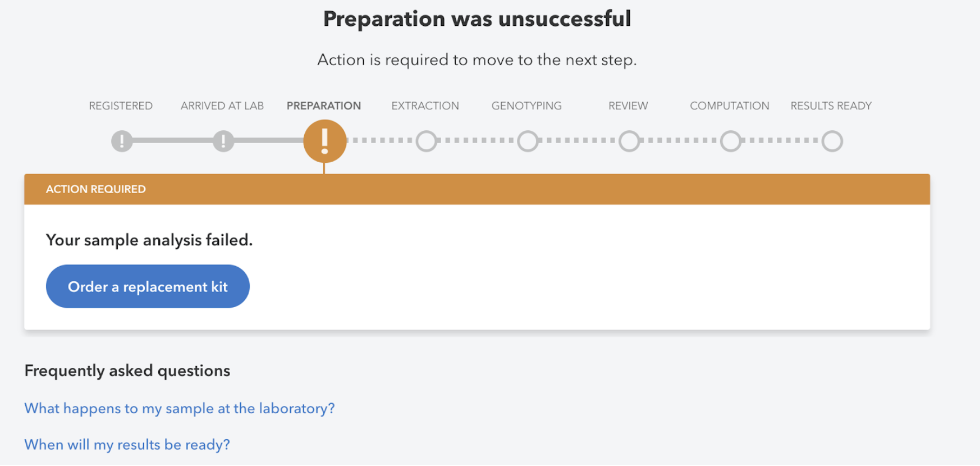Click the Action Required banner
This screenshot has width=980, height=466.
tap(95, 189)
